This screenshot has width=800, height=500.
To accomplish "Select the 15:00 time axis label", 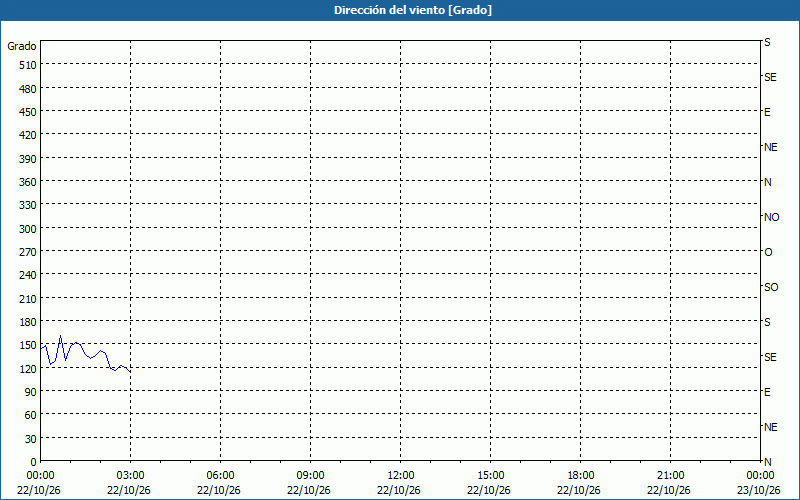I will point(490,476).
